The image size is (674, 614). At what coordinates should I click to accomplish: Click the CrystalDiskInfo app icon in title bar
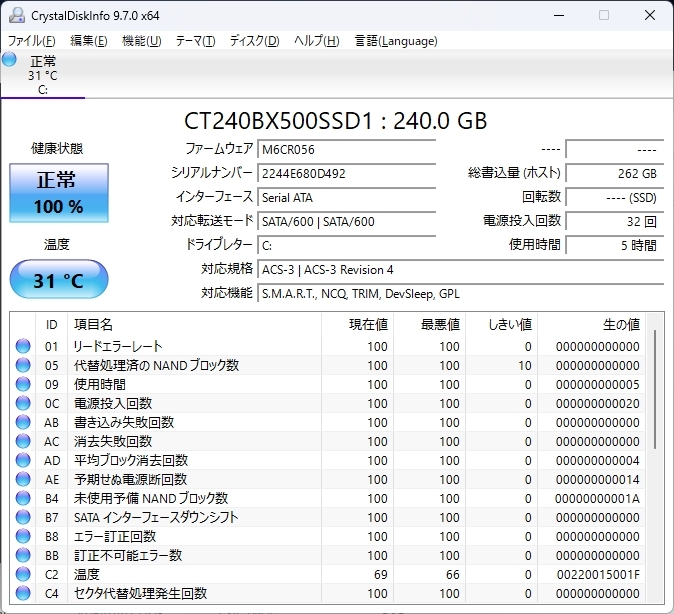tap(17, 15)
